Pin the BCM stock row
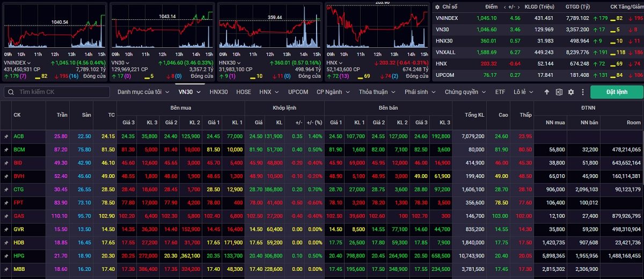The image size is (644, 279). point(6,149)
